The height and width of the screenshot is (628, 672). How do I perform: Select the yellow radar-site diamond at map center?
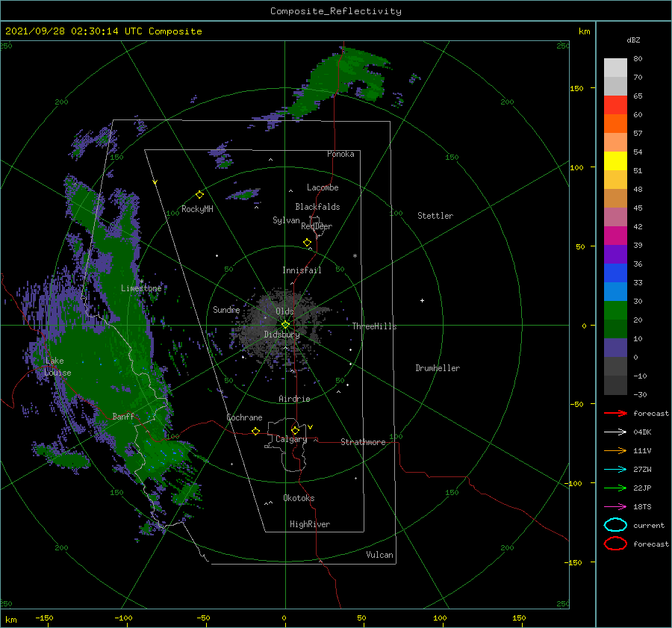pos(285,325)
